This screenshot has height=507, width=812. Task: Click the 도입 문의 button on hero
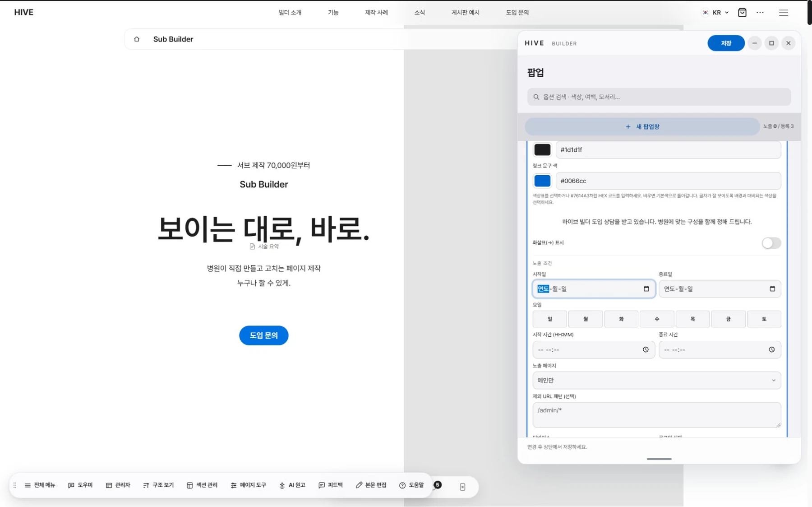point(264,335)
